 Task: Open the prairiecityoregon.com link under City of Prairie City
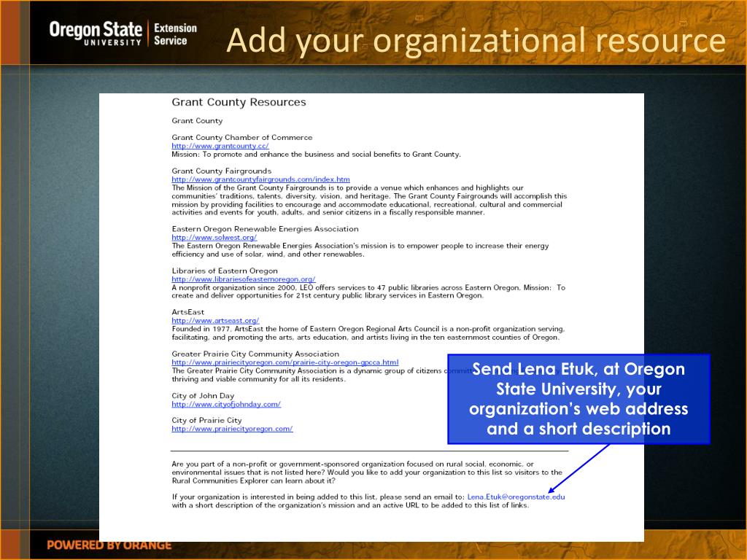(x=232, y=429)
